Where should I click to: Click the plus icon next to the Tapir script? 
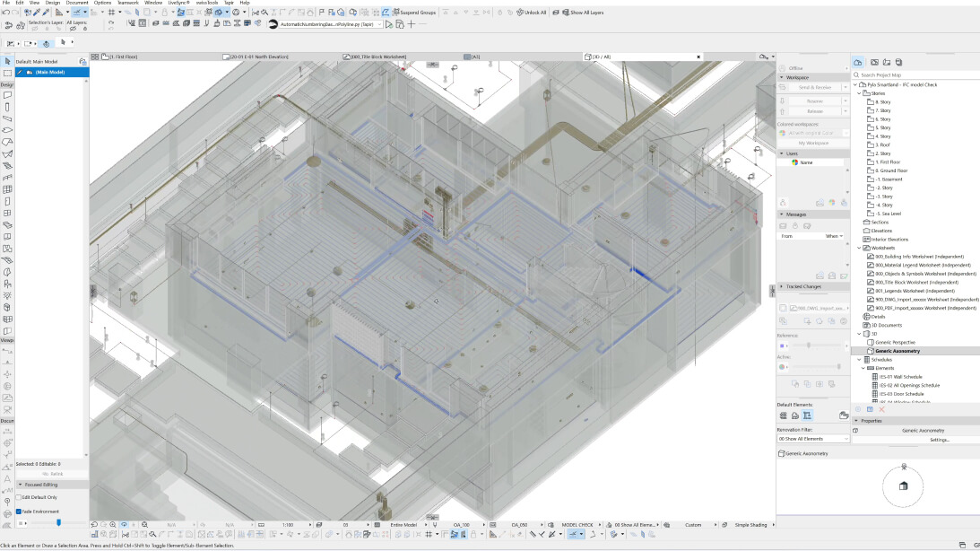(412, 24)
